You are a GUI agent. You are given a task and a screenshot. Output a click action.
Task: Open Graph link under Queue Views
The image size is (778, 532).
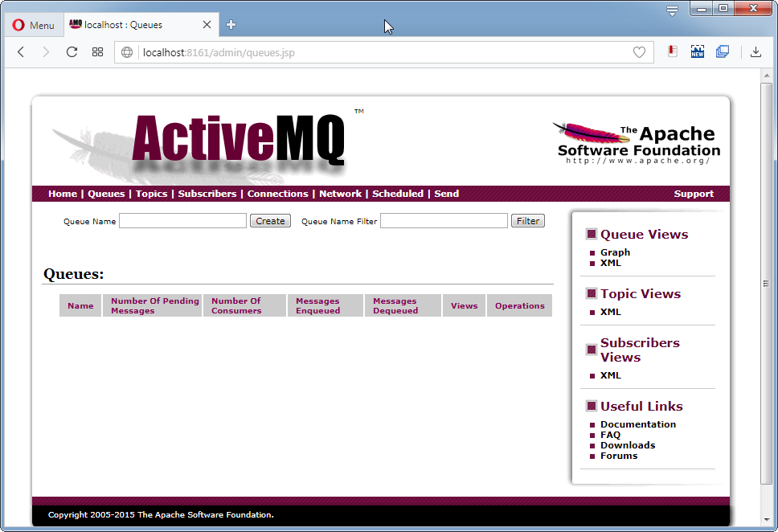[616, 252]
